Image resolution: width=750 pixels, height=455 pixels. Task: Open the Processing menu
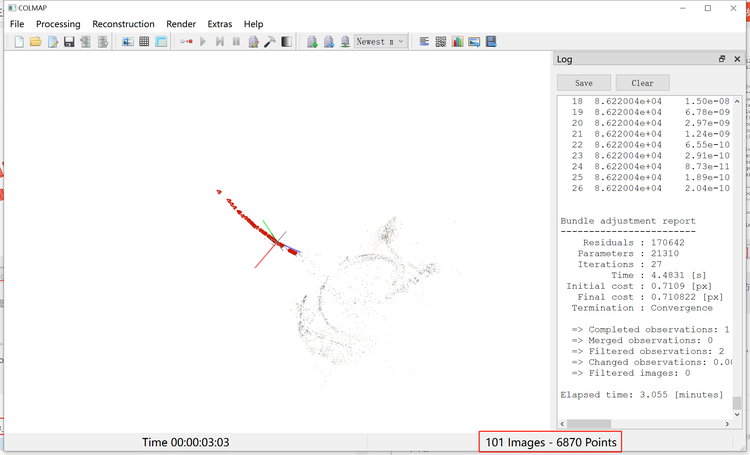click(58, 24)
